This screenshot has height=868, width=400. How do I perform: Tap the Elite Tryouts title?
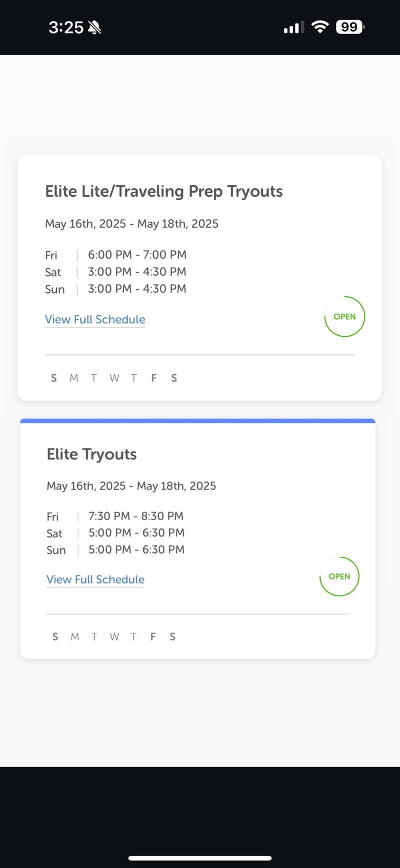[91, 454]
